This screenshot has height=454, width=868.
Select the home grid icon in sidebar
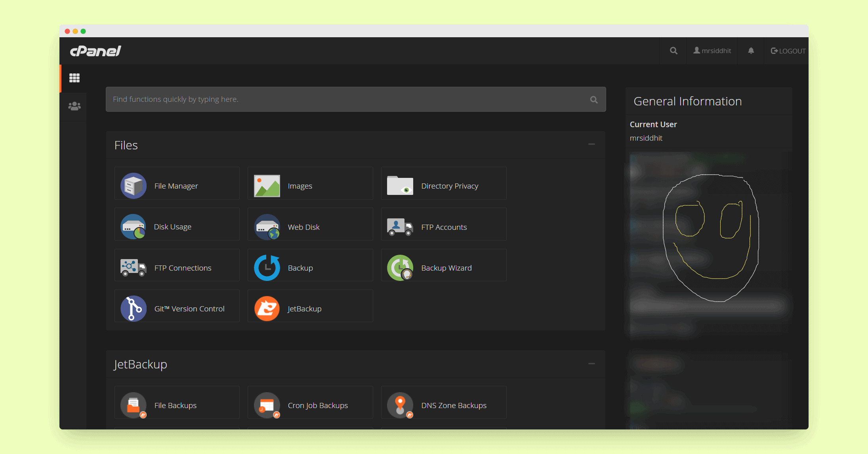point(74,78)
